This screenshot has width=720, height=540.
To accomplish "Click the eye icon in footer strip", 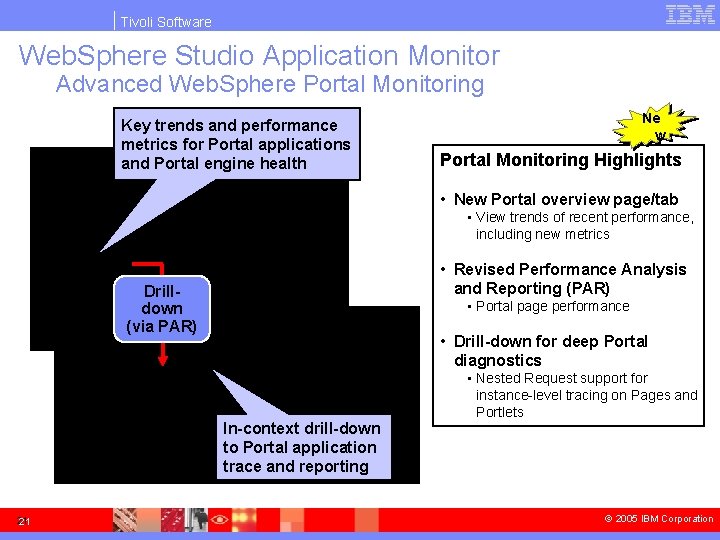I will click(219, 520).
